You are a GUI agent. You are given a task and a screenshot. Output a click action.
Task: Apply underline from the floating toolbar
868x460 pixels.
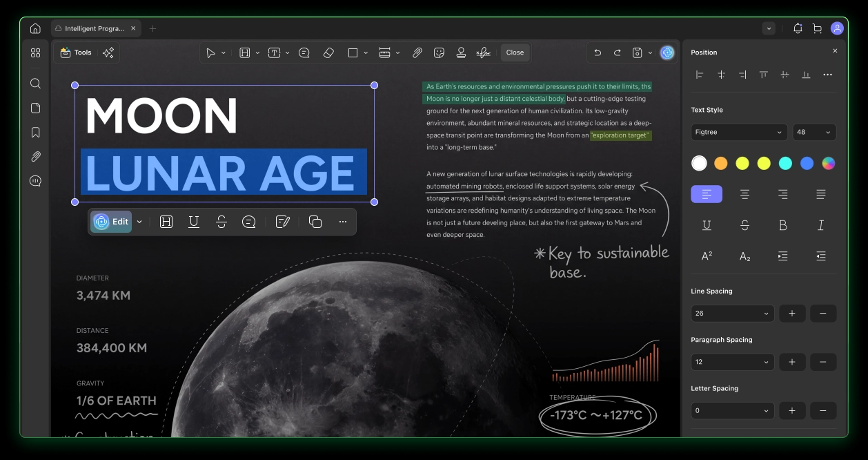point(194,222)
